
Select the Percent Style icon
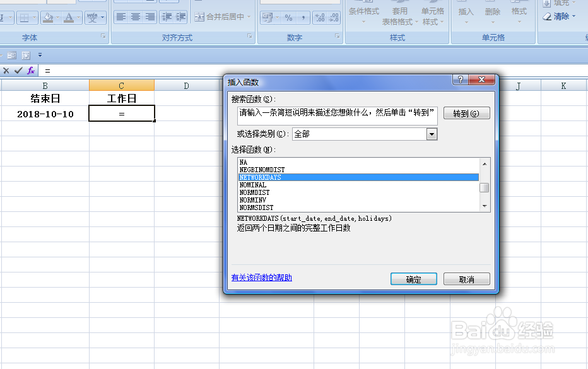(x=289, y=17)
